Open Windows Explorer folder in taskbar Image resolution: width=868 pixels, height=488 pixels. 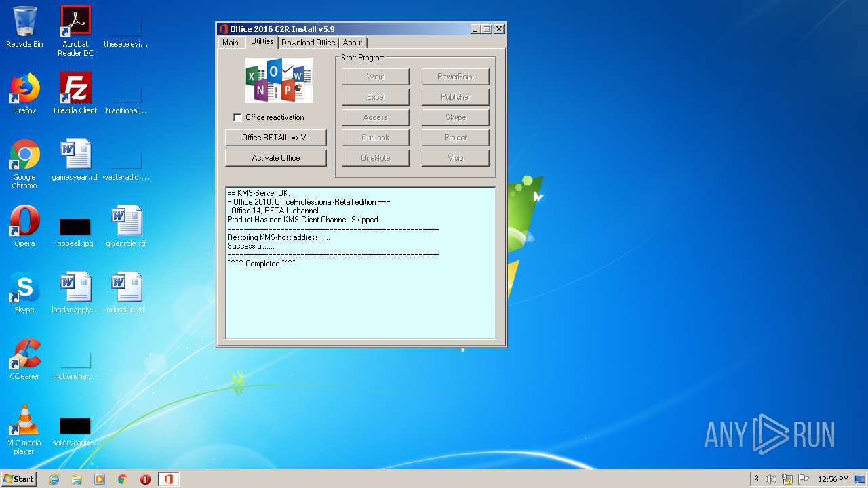tap(77, 479)
